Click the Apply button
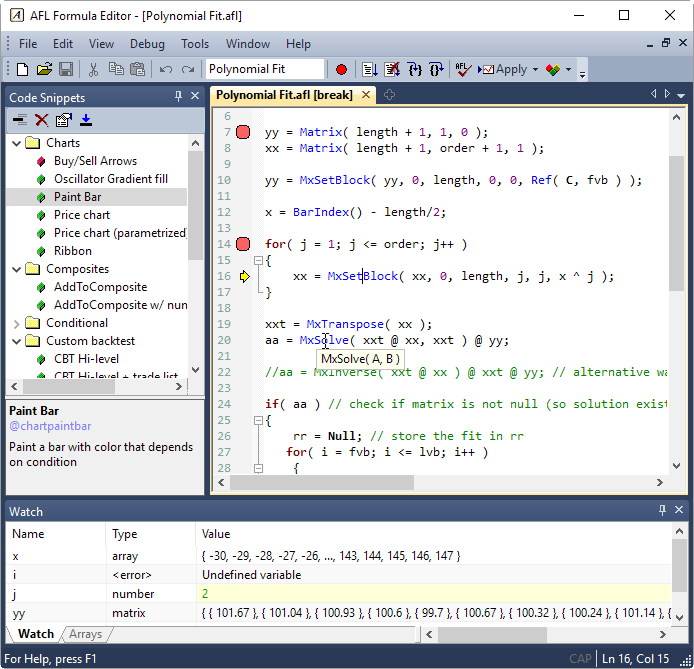This screenshot has width=694, height=669. (503, 69)
